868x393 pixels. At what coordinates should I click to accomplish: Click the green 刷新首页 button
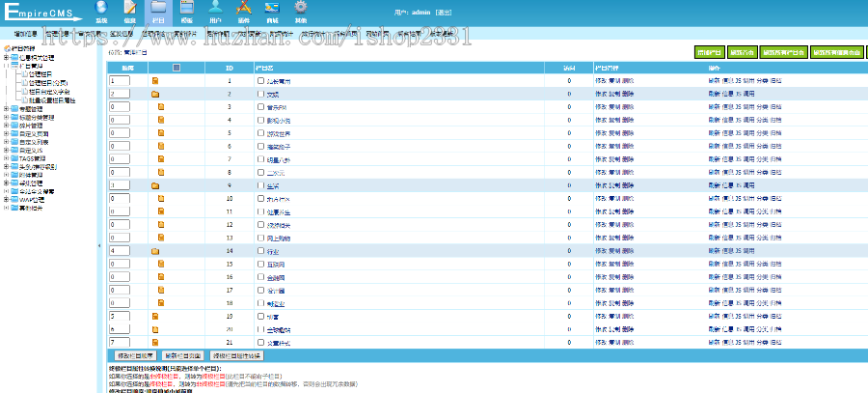tap(742, 53)
